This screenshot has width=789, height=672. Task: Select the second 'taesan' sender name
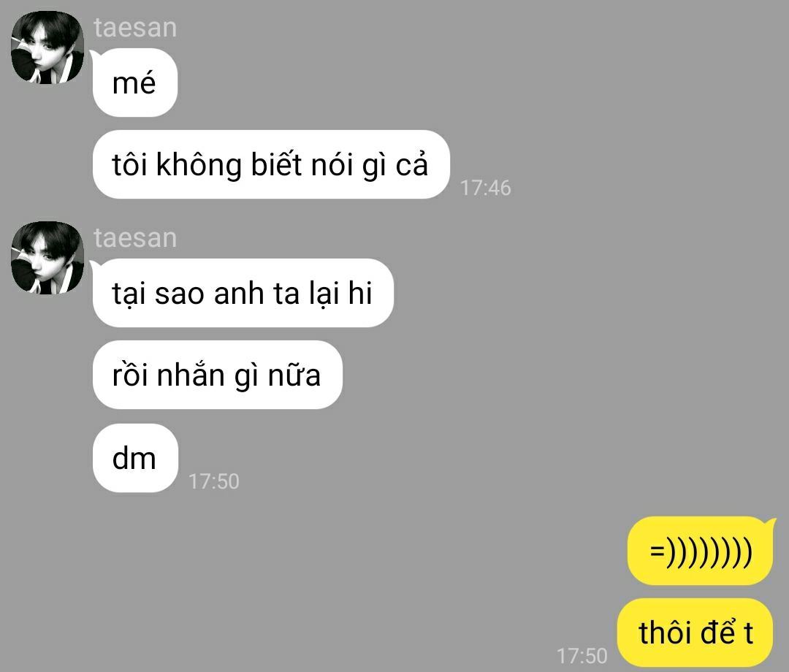pyautogui.click(x=135, y=237)
